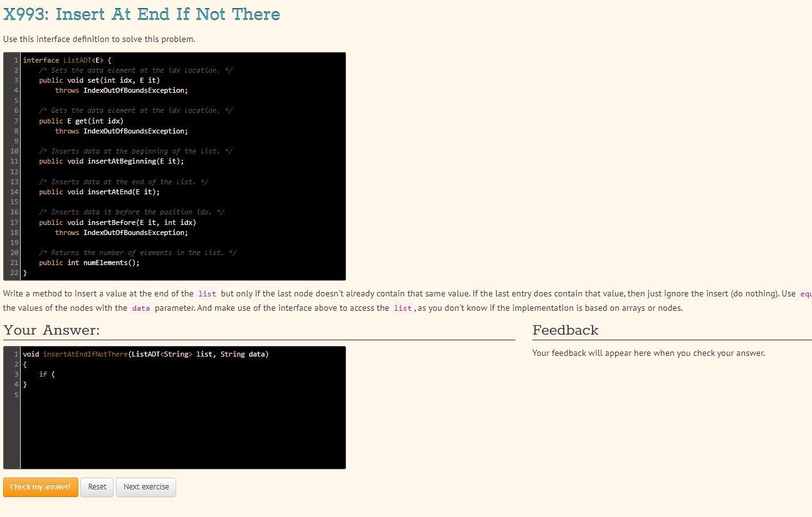Click the Check my answer! button
The image size is (812, 517).
[40, 487]
